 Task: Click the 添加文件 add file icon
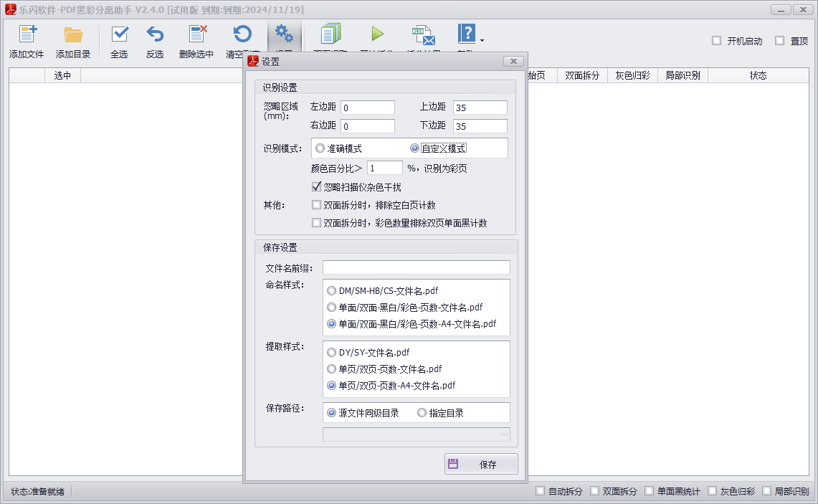28,34
